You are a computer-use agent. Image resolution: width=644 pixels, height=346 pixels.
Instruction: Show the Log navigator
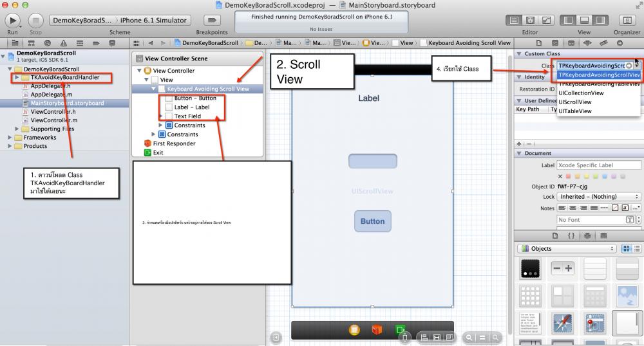pyautogui.click(x=111, y=43)
